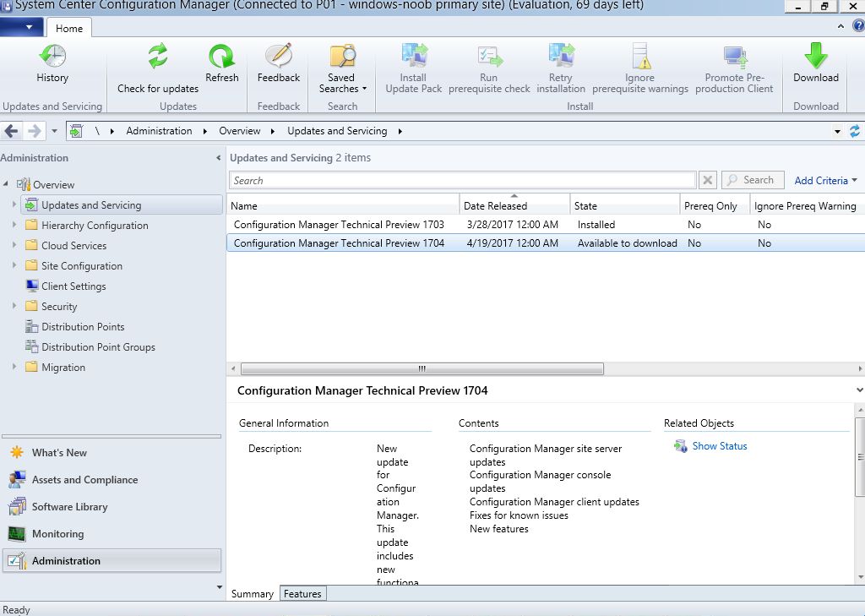Image resolution: width=865 pixels, height=616 pixels.
Task: Clear the search with the X button
Action: tap(708, 181)
